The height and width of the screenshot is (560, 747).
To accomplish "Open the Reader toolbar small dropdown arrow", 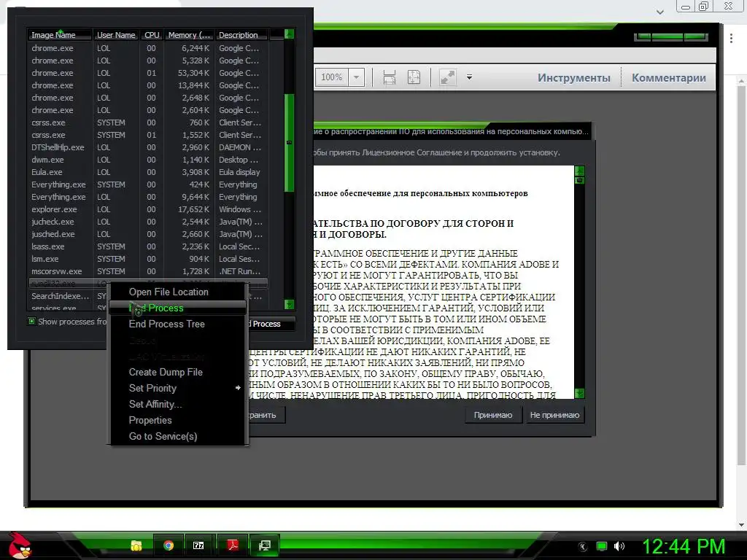I will (x=469, y=77).
